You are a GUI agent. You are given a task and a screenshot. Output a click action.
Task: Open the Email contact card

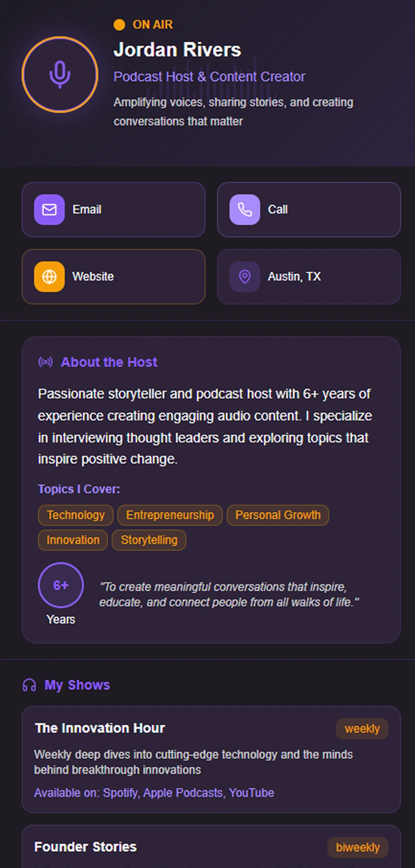click(113, 210)
